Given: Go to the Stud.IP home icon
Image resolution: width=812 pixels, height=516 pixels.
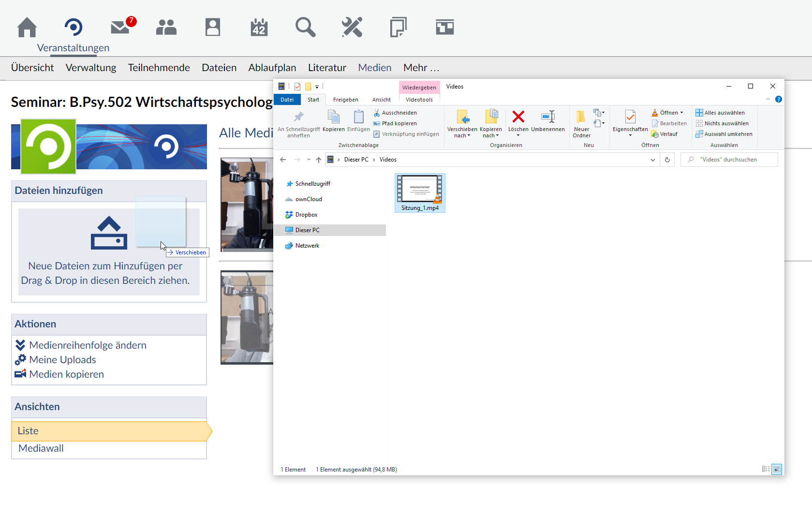Looking at the screenshot, I should 27,27.
